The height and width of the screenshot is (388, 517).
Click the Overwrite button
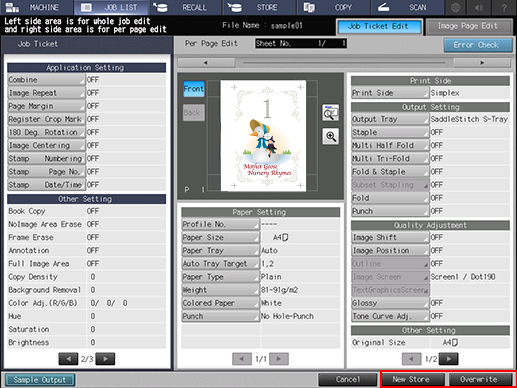(480, 379)
